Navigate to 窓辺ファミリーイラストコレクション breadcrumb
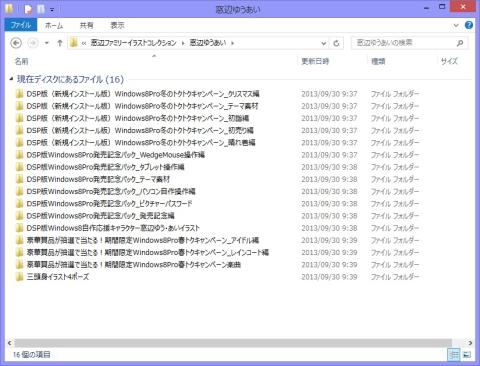 [134, 43]
